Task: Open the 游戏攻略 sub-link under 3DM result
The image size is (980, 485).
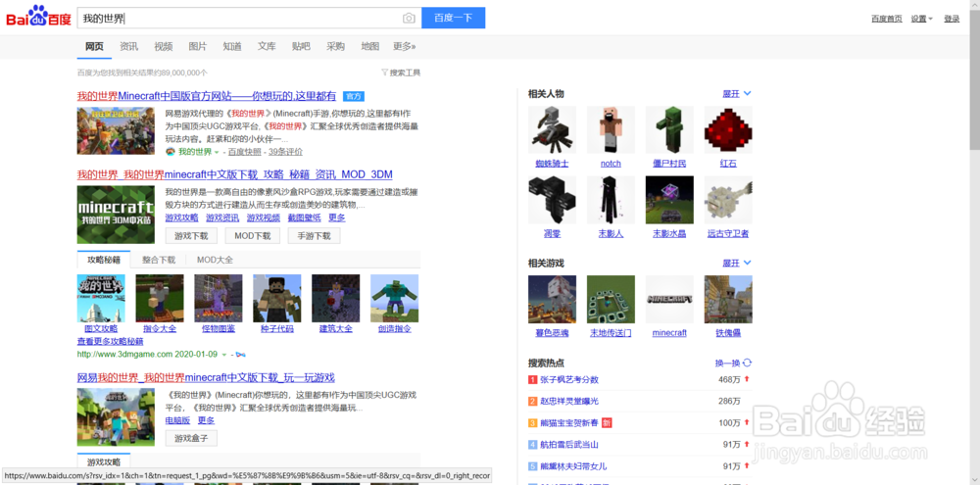Action: [x=181, y=218]
